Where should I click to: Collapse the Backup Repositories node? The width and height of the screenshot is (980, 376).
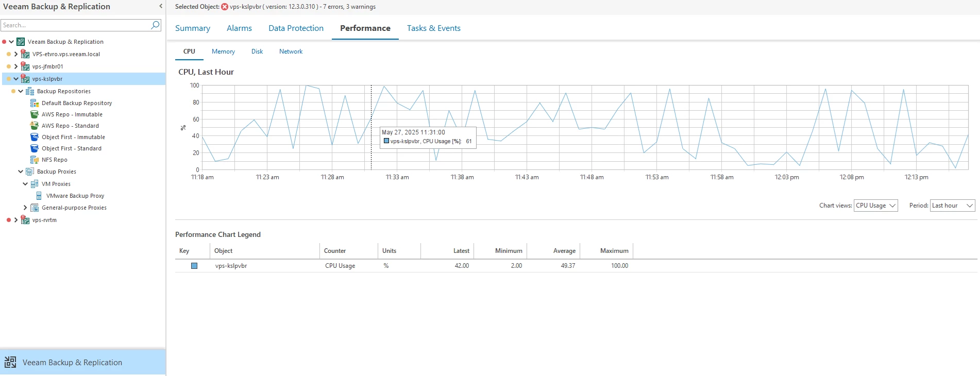21,91
